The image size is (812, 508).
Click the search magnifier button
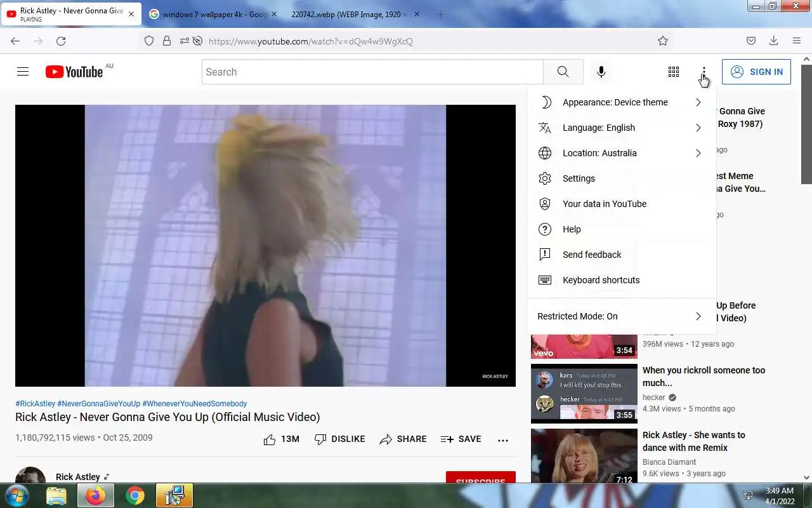point(563,72)
